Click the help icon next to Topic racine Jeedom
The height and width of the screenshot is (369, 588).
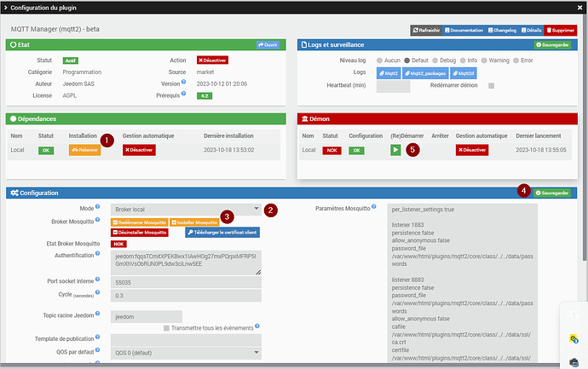pos(97,313)
